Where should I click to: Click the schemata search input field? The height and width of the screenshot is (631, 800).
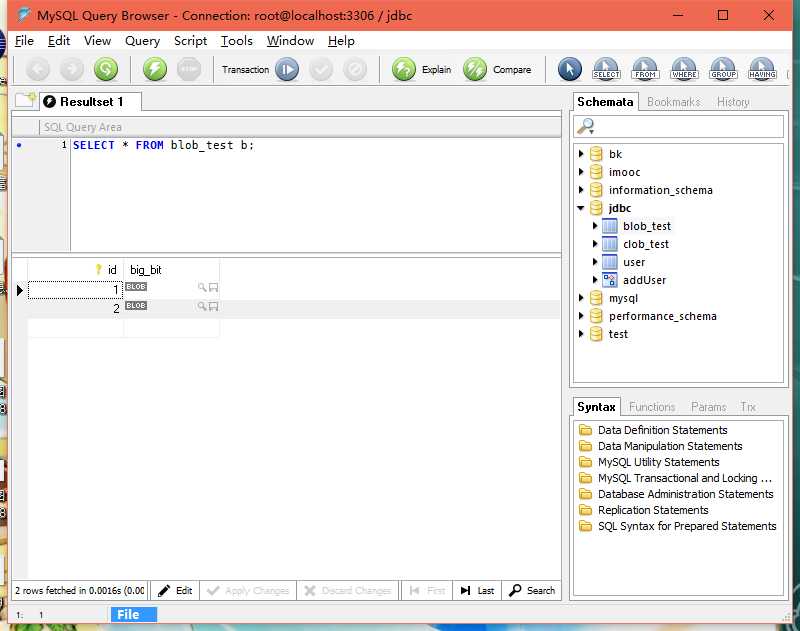tap(679, 127)
